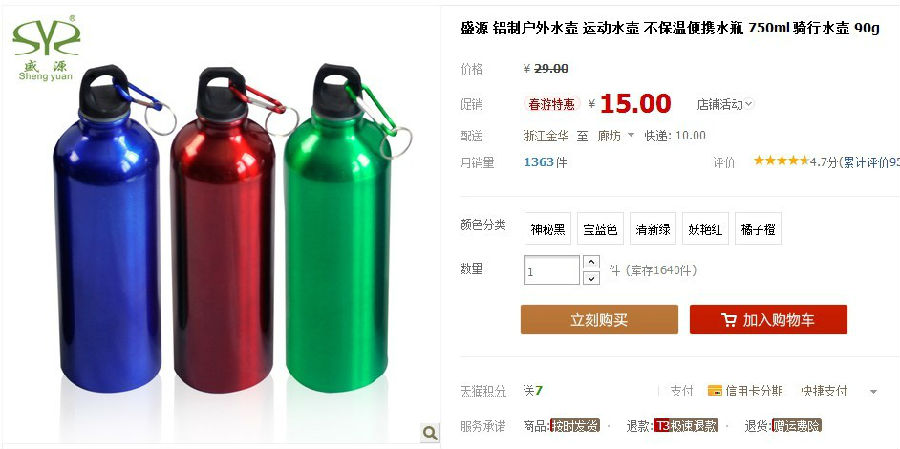Click the 加入购物车 button

point(768,319)
